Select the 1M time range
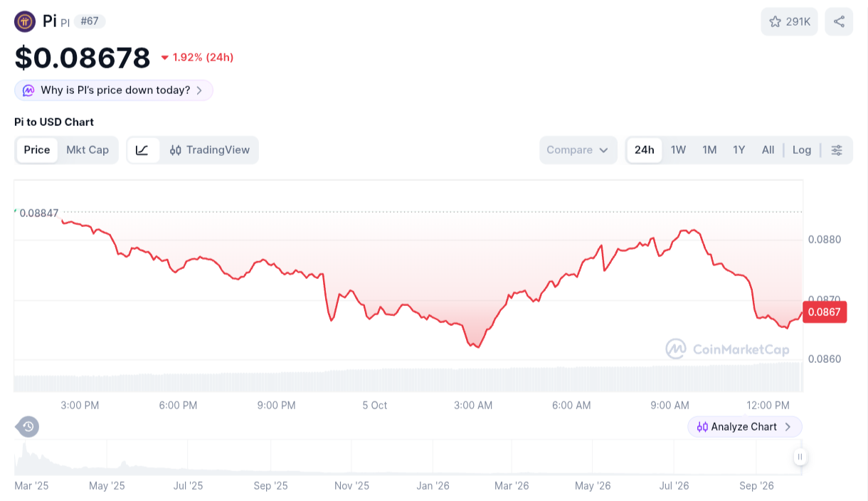Viewport: 868px width, 501px height. pos(709,150)
